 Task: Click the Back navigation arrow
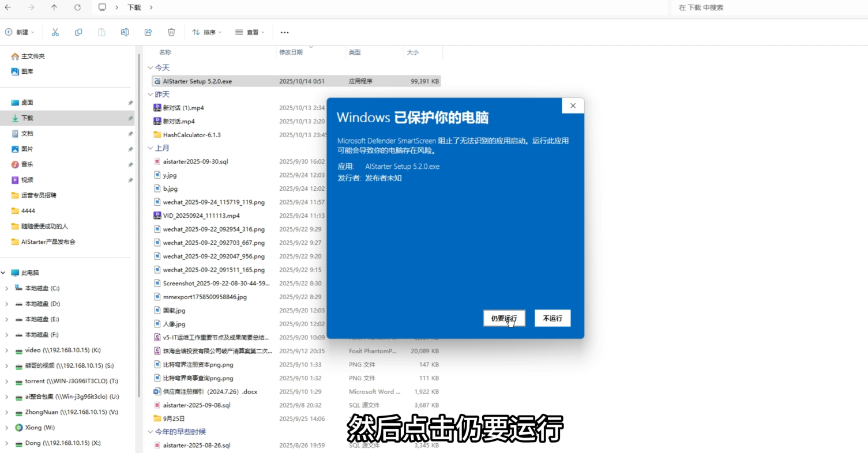pyautogui.click(x=7, y=7)
